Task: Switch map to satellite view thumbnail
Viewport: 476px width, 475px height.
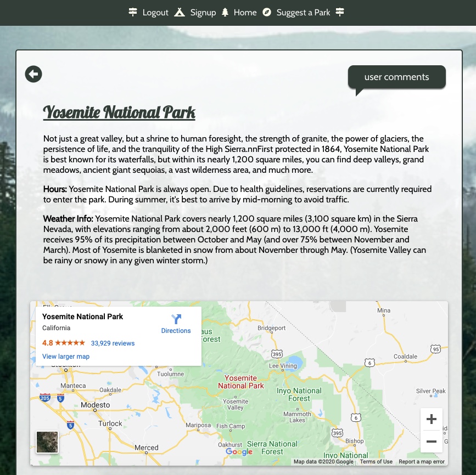Action: point(47,442)
